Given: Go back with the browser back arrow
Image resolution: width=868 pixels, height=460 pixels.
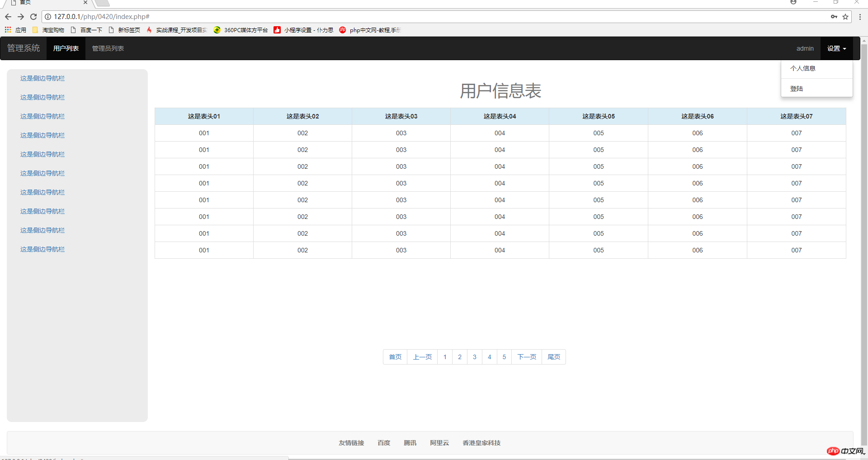Looking at the screenshot, I should click(8, 17).
